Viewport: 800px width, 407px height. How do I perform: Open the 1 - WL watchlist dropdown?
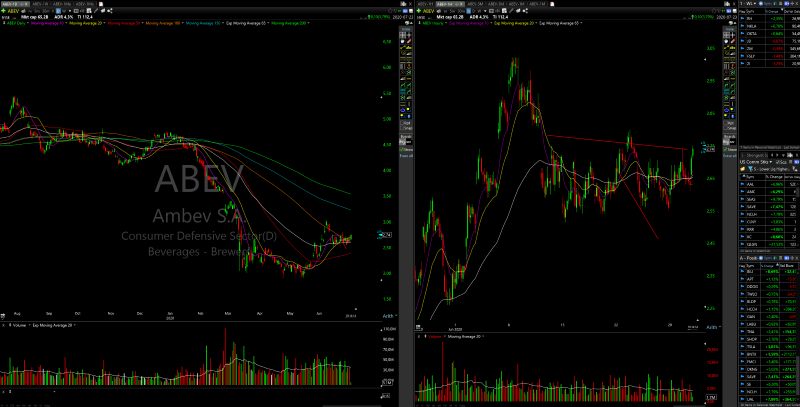755,4
